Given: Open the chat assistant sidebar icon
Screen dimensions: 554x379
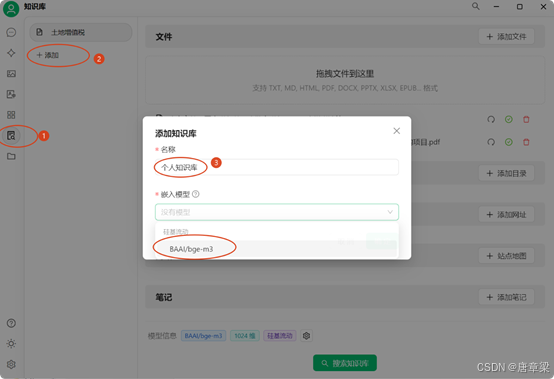Looking at the screenshot, I should (11, 32).
